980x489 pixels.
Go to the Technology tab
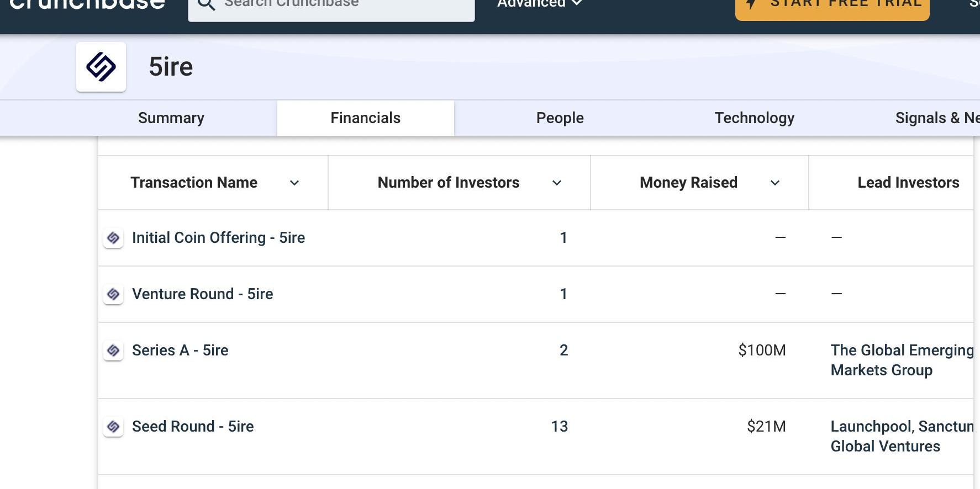tap(755, 118)
